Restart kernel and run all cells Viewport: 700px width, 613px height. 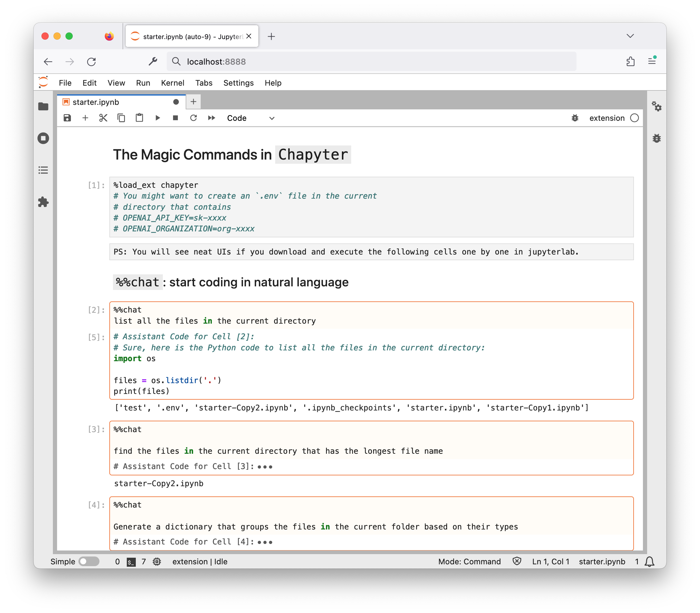point(212,118)
